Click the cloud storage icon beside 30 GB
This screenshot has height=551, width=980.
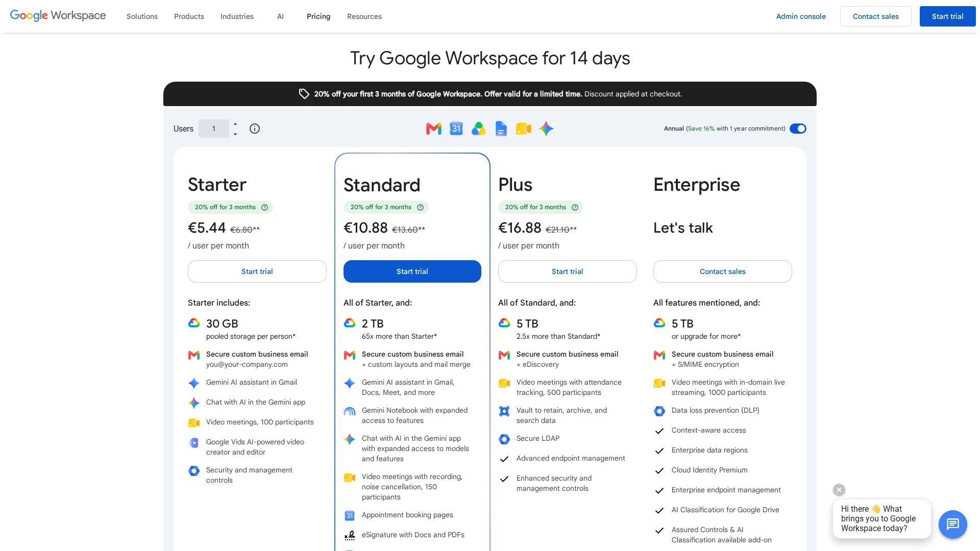point(194,323)
